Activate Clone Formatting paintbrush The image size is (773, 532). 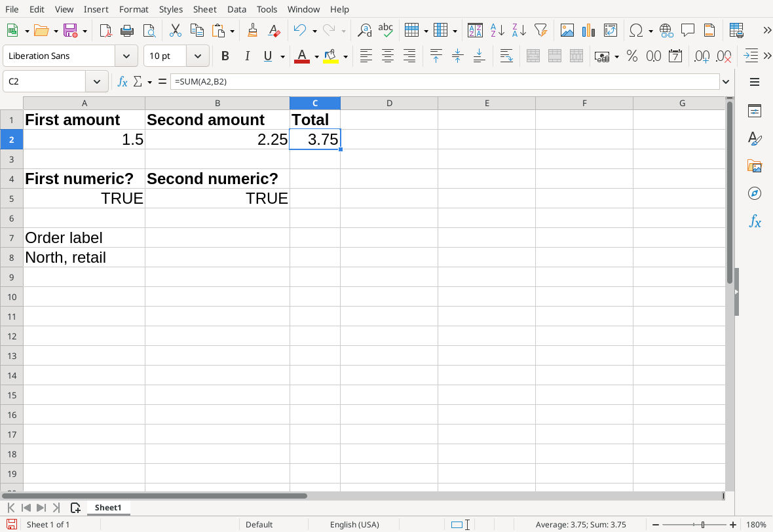point(252,31)
